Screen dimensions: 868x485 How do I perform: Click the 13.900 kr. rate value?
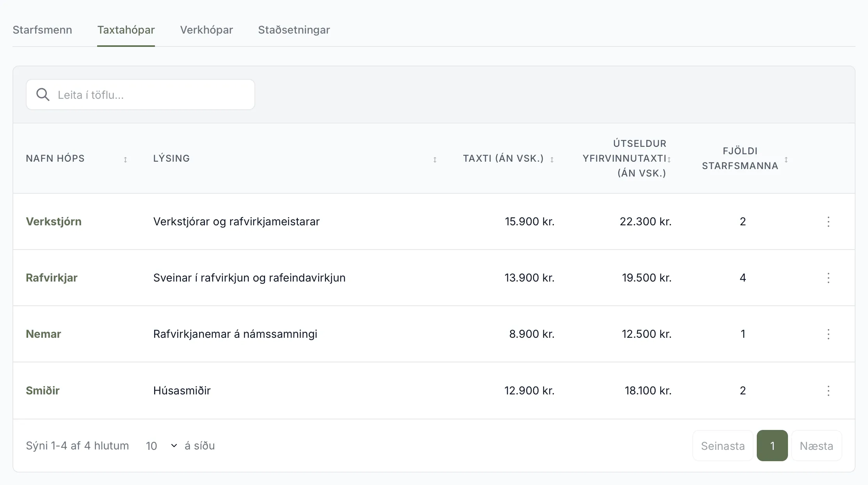530,278
